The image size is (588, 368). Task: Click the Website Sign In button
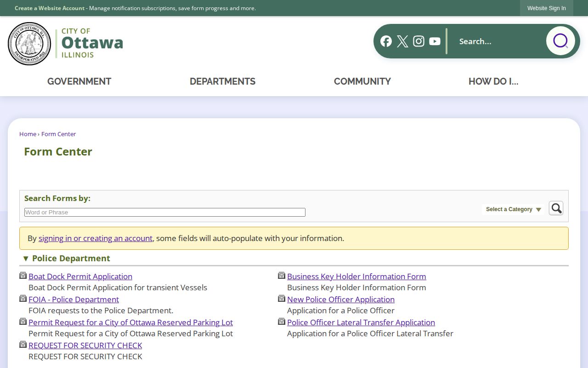click(x=547, y=8)
